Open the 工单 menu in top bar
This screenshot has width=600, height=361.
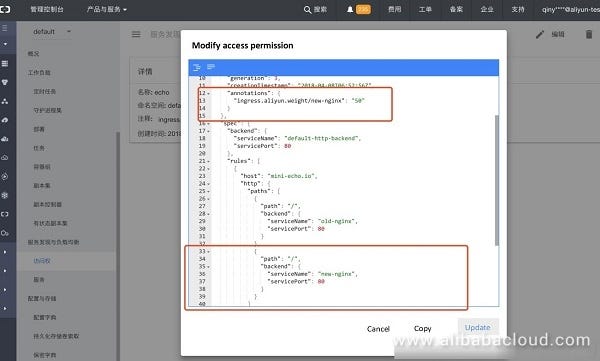pyautogui.click(x=425, y=9)
